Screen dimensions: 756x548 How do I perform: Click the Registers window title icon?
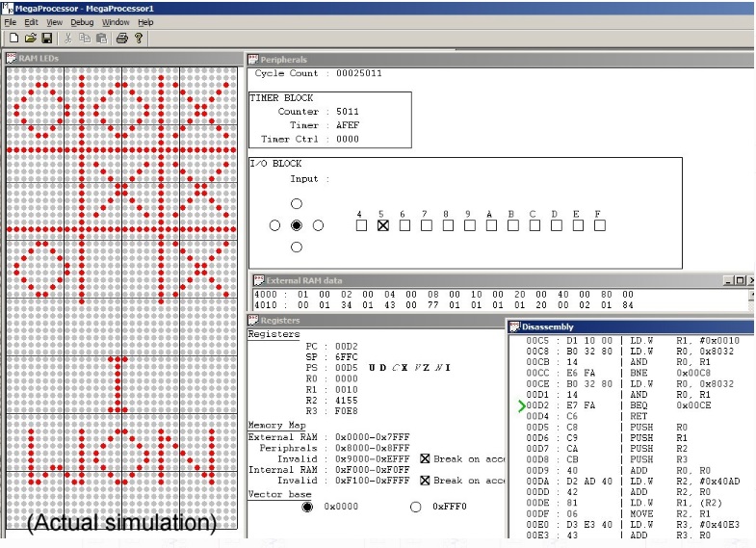coord(253,320)
